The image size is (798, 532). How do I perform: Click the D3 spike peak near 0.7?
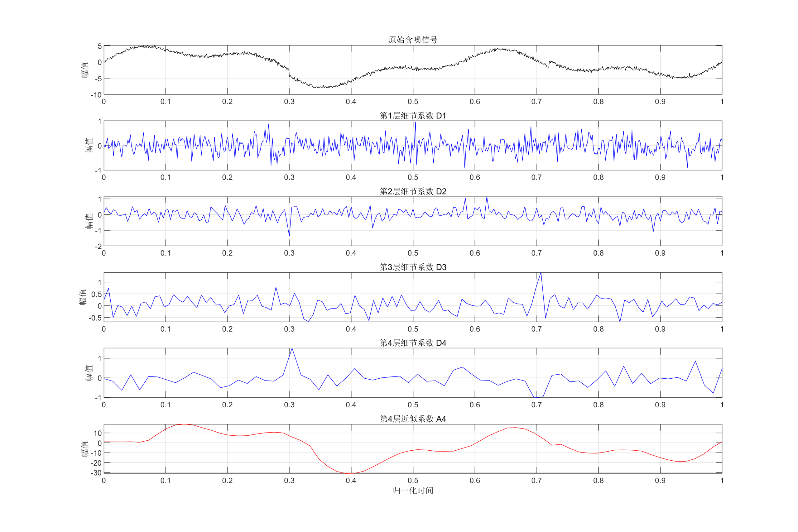[541, 273]
